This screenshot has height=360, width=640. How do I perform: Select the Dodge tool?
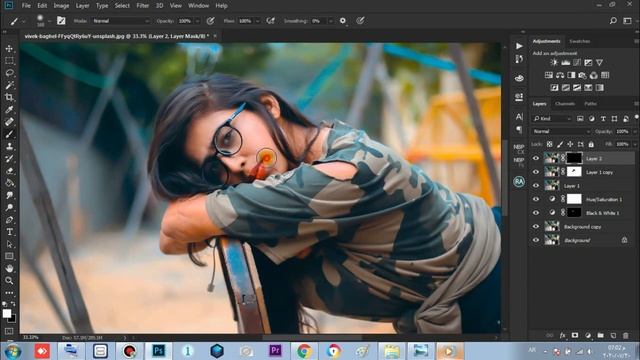(x=9, y=207)
